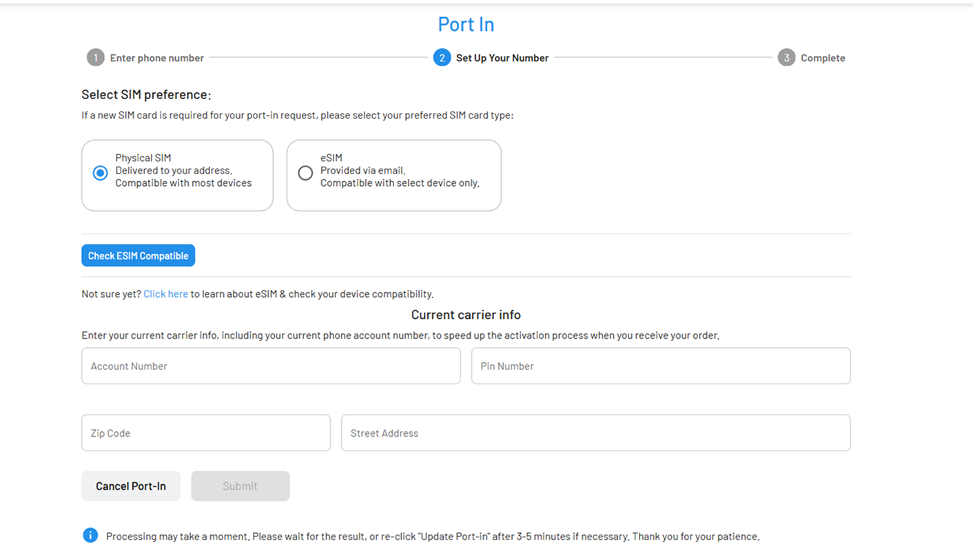The image size is (973, 560).
Task: Click the step 3 Complete circle
Action: click(x=786, y=58)
